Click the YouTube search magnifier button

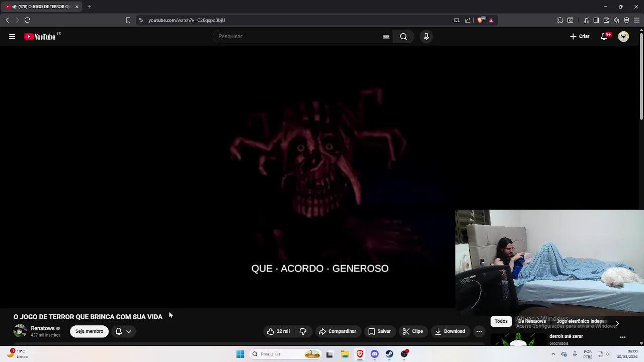click(404, 36)
